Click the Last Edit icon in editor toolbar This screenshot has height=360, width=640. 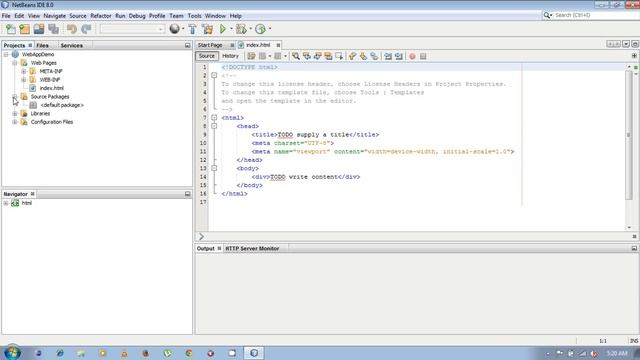[251, 56]
